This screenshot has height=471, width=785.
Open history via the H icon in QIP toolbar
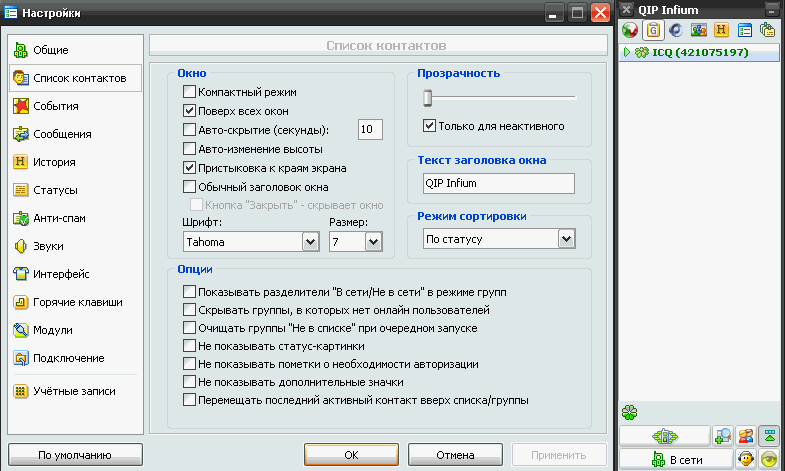click(721, 30)
